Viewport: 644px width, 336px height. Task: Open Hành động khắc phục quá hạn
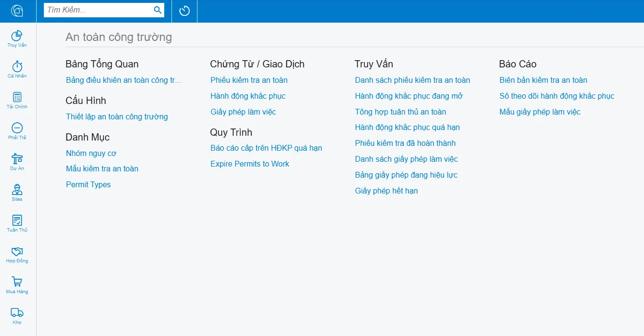(x=407, y=128)
